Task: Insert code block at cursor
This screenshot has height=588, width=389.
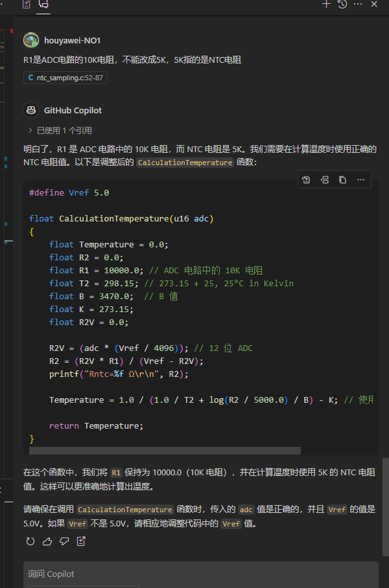Action: click(325, 179)
